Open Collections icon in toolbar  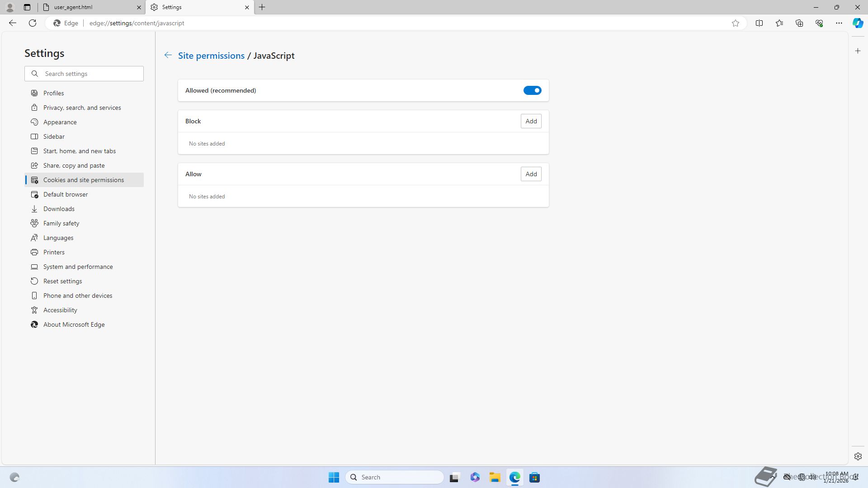tap(799, 23)
